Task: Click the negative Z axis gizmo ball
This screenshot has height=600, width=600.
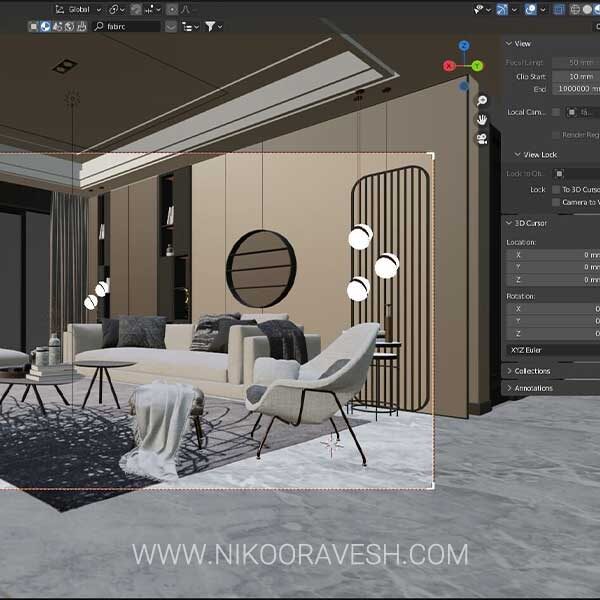Action: click(464, 86)
